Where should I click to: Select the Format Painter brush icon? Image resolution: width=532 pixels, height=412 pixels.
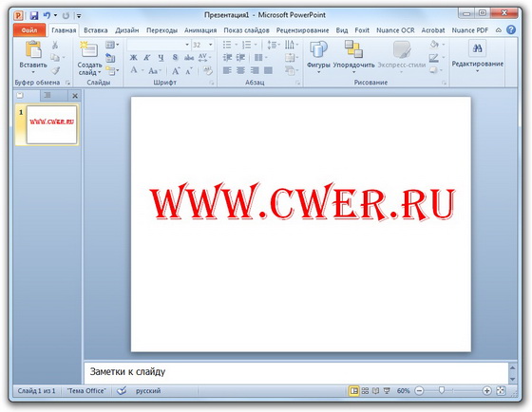click(x=55, y=70)
